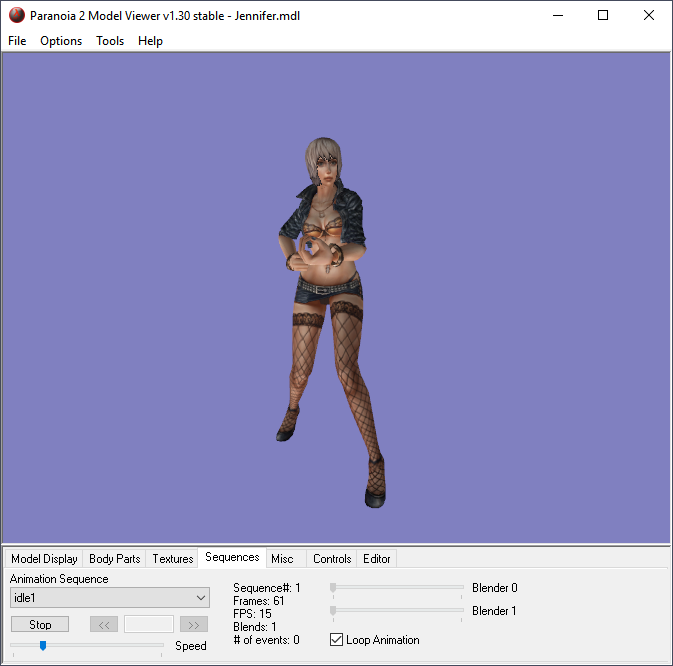The height and width of the screenshot is (666, 673).
Task: Switch to the Model Display tab
Action: [x=44, y=559]
